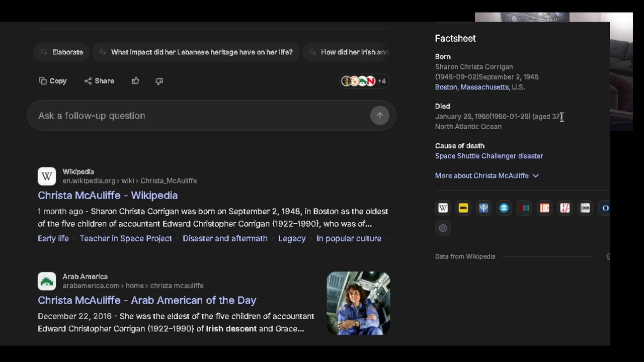This screenshot has width=644, height=362.
Task: Open the DNB library icon
Action: point(585,208)
